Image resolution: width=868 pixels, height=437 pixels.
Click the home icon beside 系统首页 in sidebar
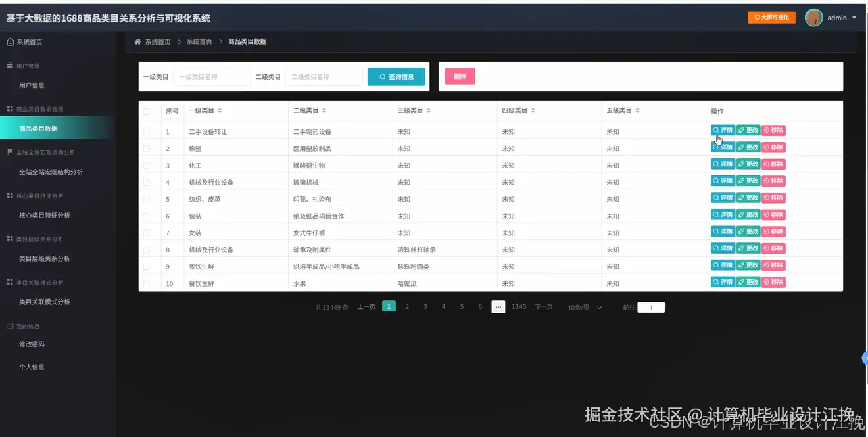pos(10,42)
